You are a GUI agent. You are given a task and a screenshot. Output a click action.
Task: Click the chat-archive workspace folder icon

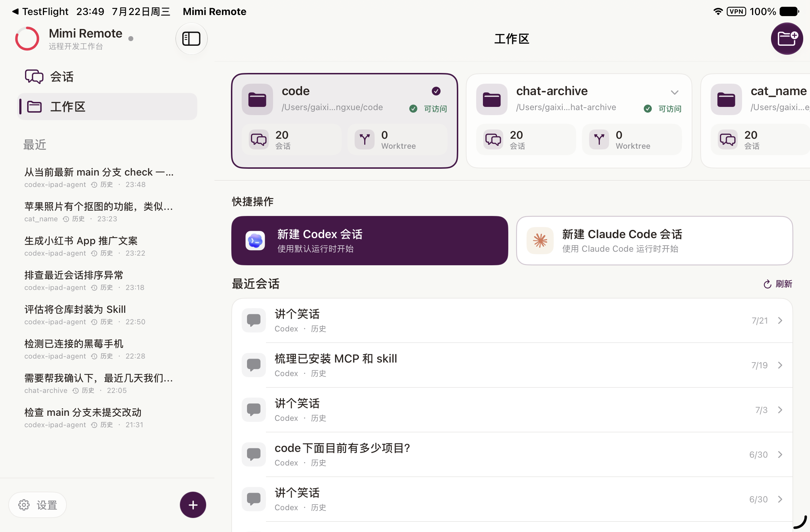click(x=492, y=99)
